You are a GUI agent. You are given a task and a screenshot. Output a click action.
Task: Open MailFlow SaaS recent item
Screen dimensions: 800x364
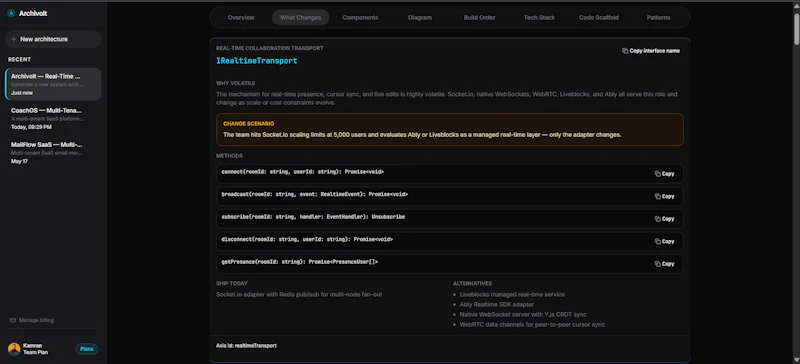(53, 153)
